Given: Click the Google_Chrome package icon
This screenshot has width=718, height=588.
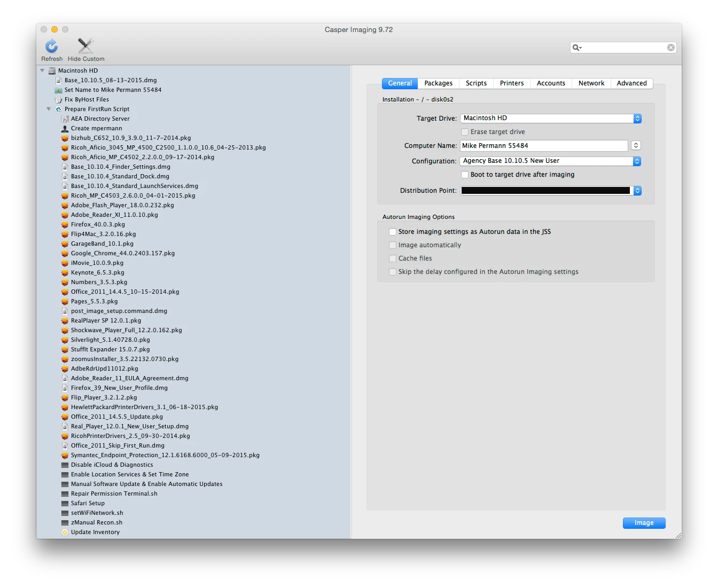Looking at the screenshot, I should 65,253.
